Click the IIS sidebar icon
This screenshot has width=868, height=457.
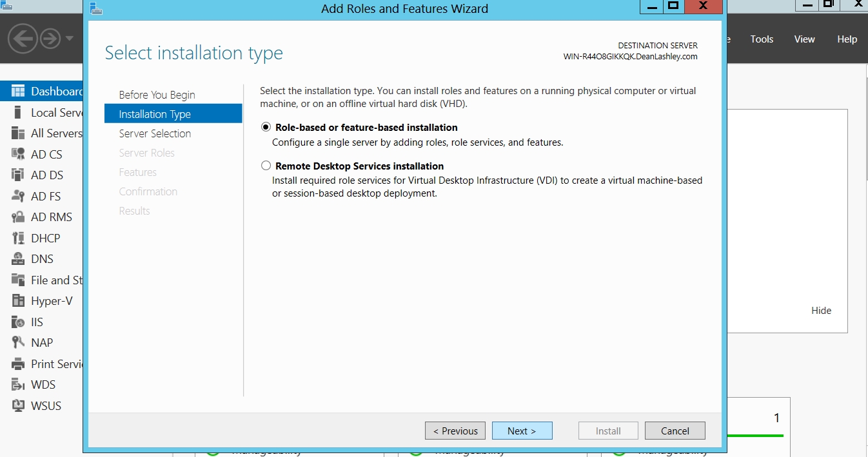click(18, 322)
